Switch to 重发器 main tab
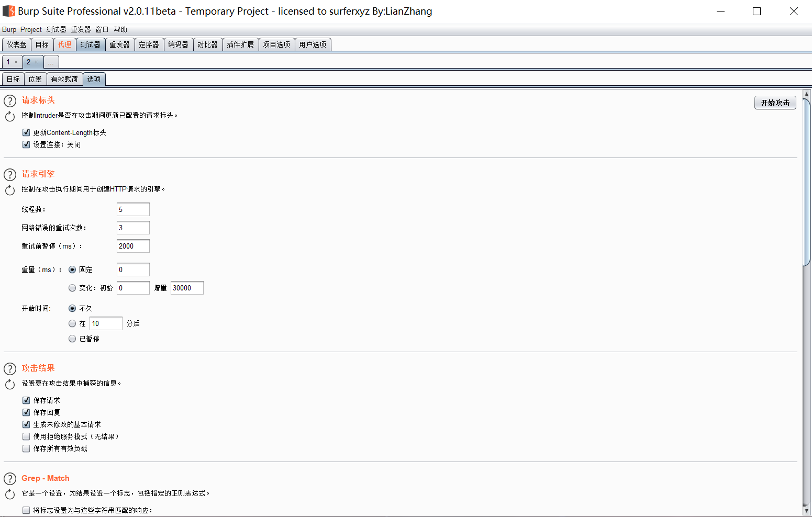 click(x=120, y=44)
